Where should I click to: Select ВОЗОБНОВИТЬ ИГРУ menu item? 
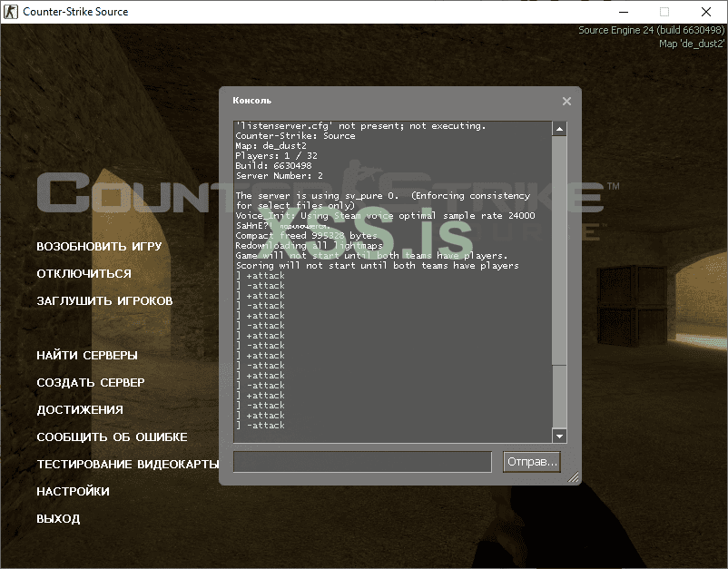coord(99,247)
